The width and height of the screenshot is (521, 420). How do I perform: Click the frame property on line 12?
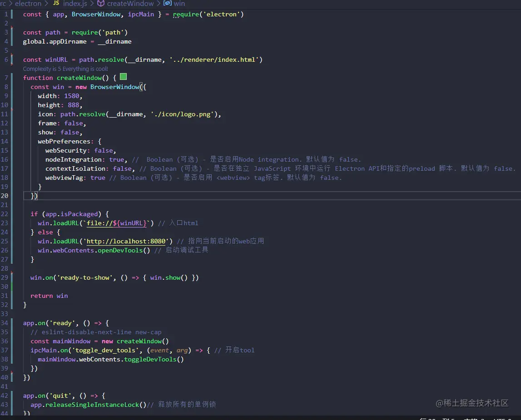47,123
